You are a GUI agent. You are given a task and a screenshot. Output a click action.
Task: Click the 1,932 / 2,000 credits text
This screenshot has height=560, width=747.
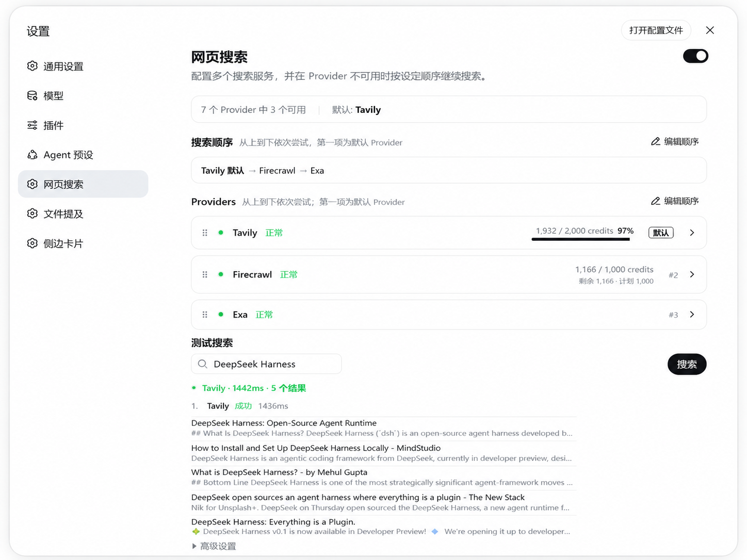point(574,230)
